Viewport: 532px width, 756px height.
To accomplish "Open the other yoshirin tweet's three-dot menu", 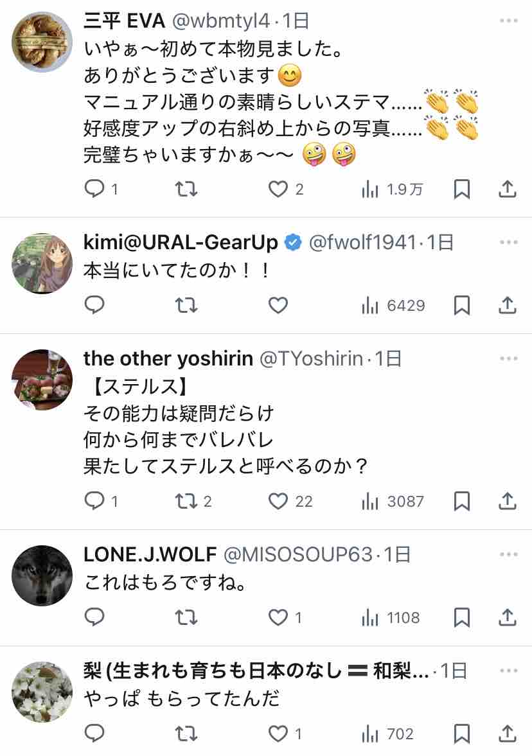I will click(508, 359).
